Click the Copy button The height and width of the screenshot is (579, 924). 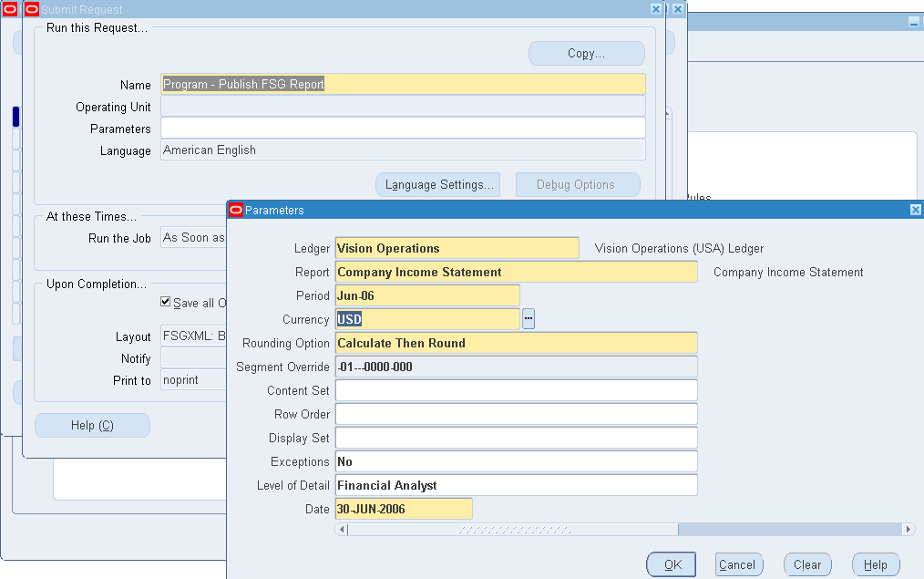[x=586, y=53]
